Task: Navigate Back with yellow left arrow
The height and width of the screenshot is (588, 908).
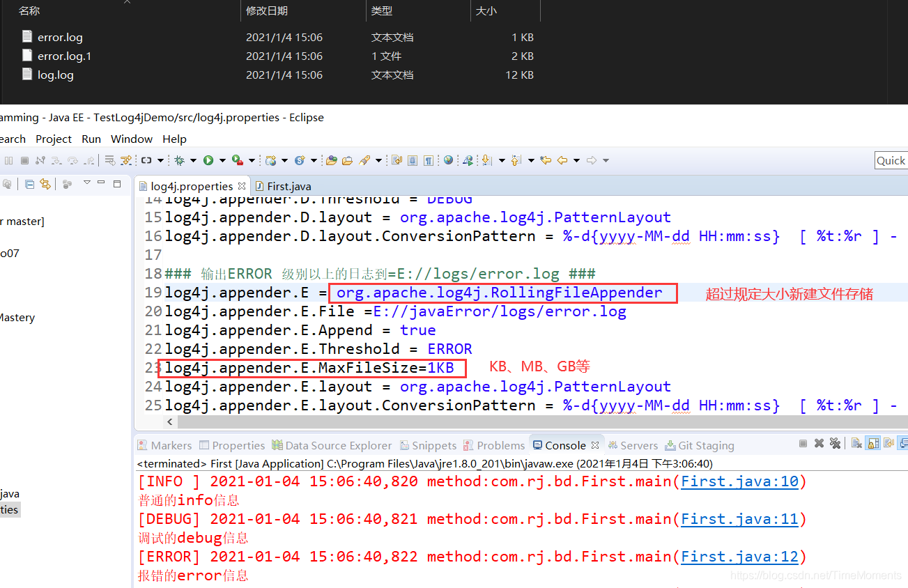Action: (x=562, y=160)
